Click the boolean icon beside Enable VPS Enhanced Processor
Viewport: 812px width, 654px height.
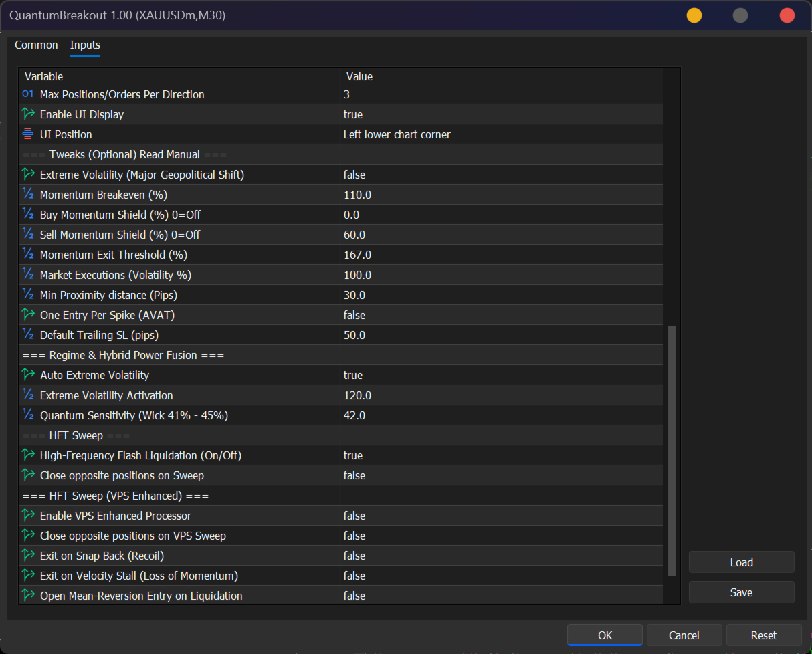(x=28, y=516)
